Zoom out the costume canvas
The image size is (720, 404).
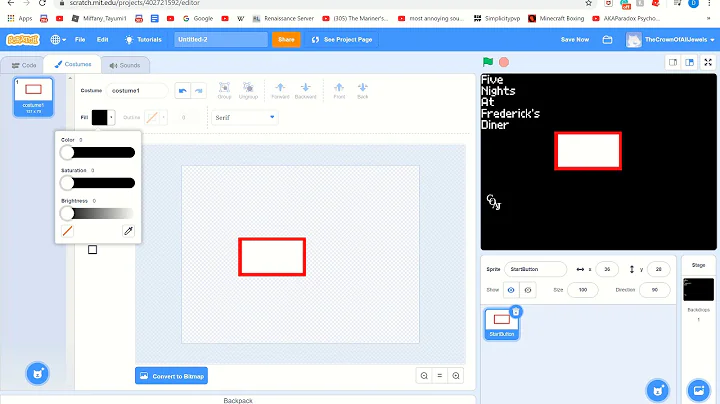click(x=424, y=376)
